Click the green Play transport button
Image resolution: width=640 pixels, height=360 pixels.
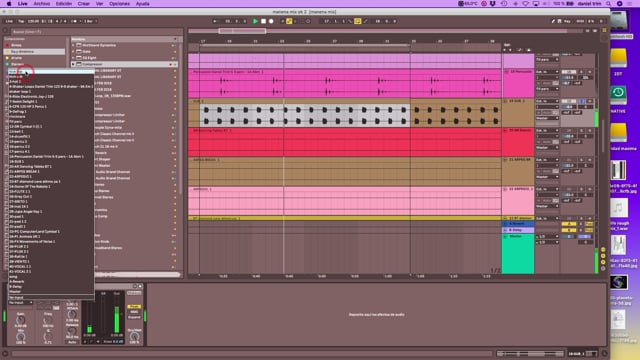point(256,21)
